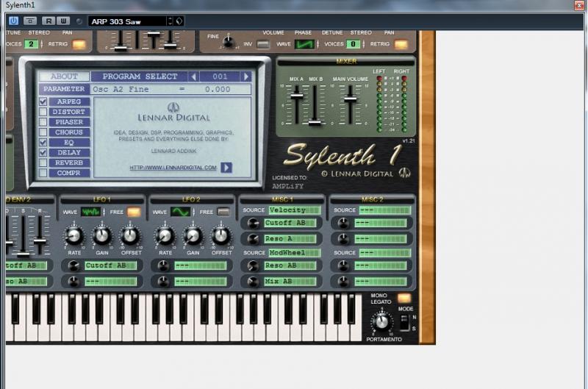588x389 pixels.
Task: Open the first MISC 2 source selector
Action: (384, 210)
